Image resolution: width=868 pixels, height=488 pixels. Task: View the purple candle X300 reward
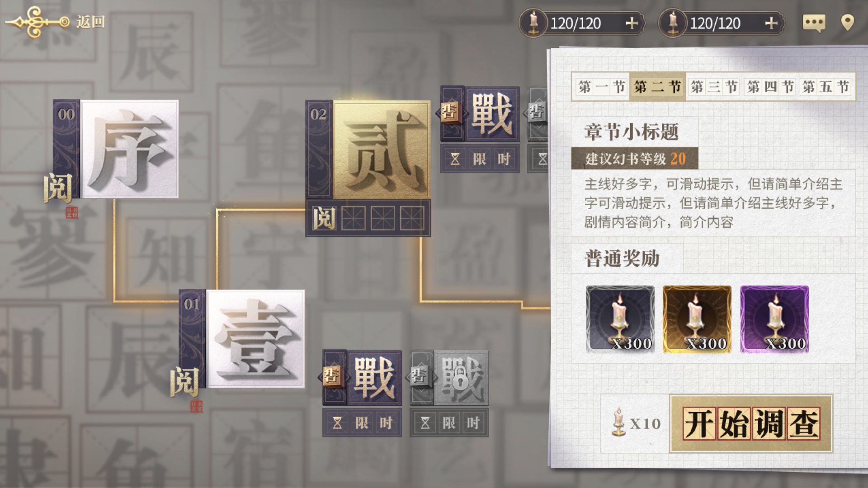(775, 319)
